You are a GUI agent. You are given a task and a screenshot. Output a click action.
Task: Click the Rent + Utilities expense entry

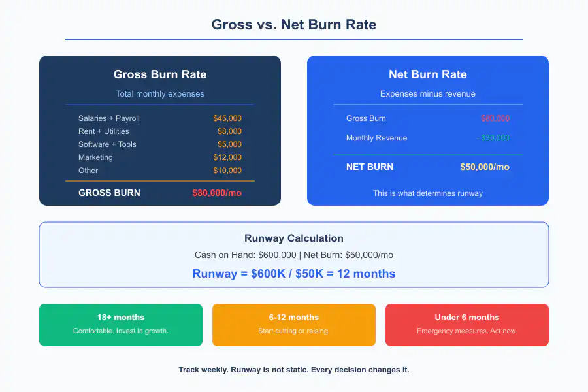tap(103, 131)
